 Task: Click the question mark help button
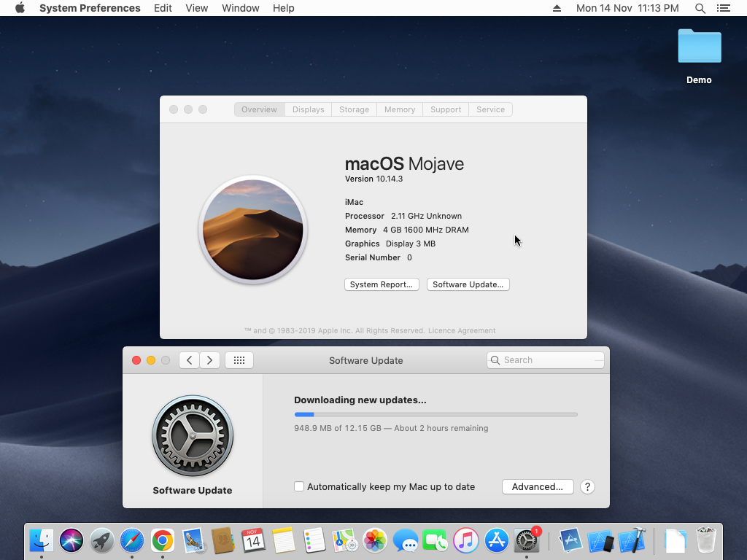coord(587,486)
